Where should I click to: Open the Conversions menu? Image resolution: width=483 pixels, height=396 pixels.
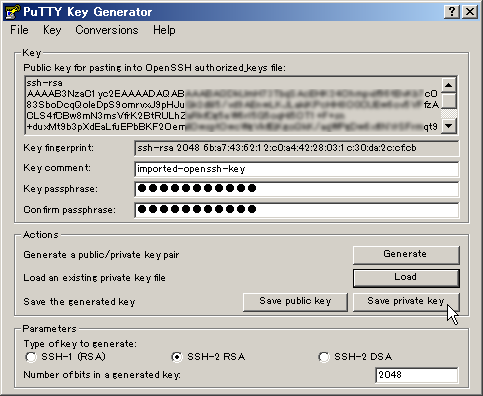[x=107, y=30]
